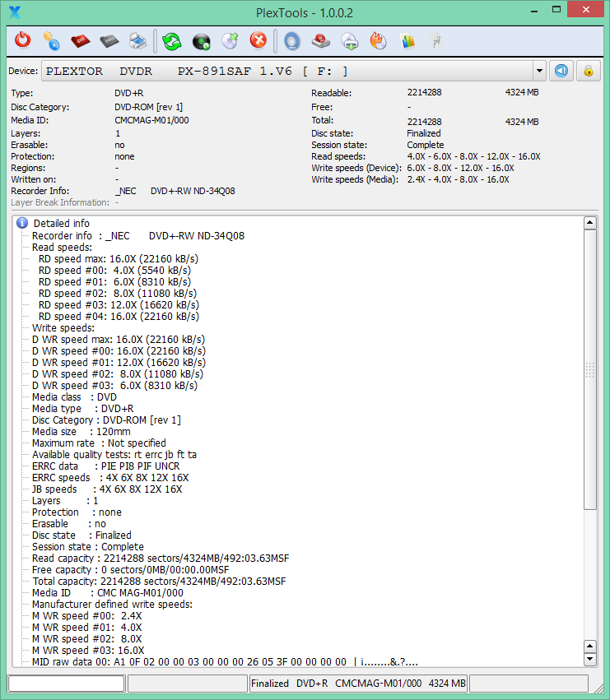Select the Write speeds tree node
610x700 pixels.
(63, 327)
